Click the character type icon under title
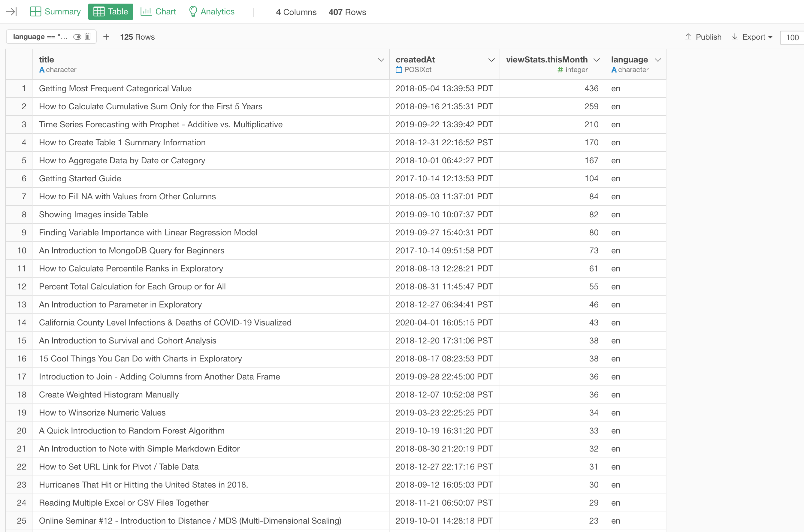The image size is (804, 532). click(x=42, y=70)
